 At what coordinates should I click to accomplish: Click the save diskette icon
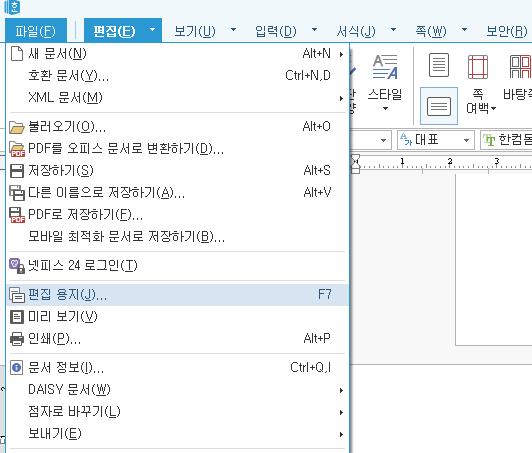(17, 171)
